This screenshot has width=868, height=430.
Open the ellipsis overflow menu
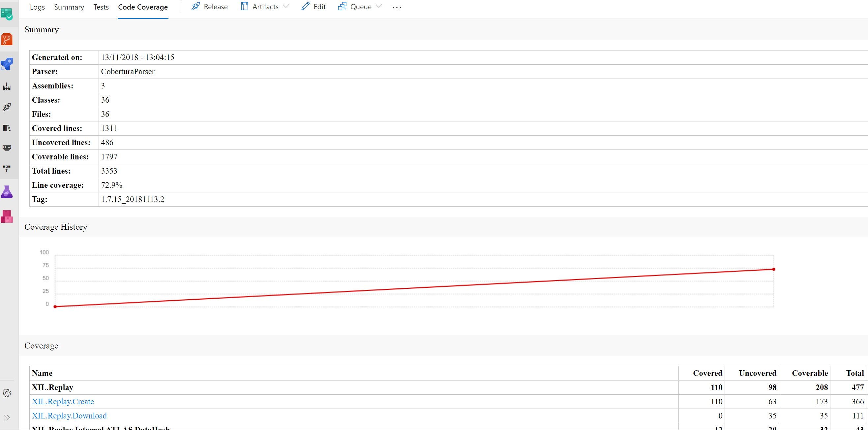coord(397,7)
